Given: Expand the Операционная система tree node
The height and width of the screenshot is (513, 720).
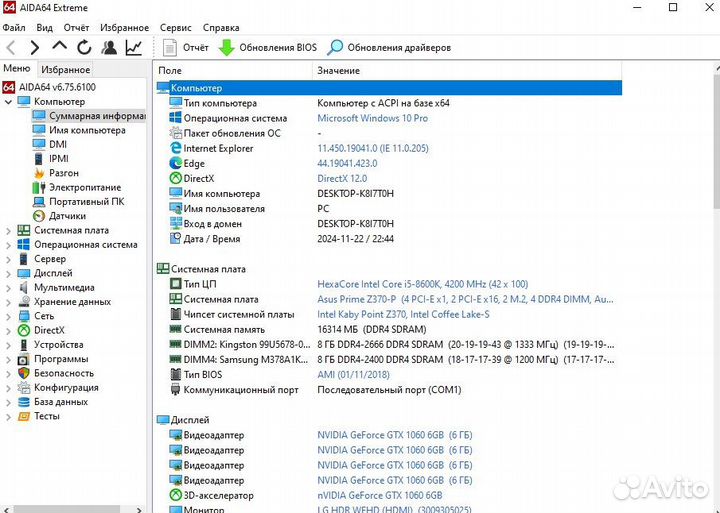Looking at the screenshot, I should coord(8,245).
